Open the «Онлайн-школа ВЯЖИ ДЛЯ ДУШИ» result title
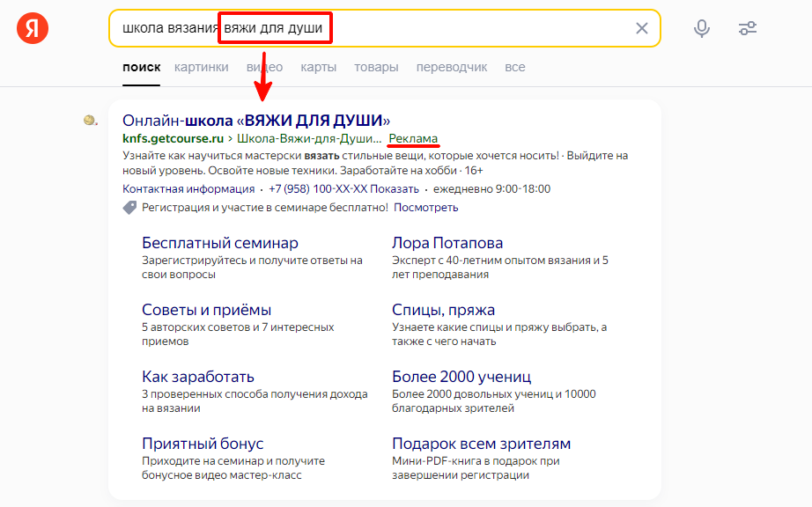812x507 pixels. coord(256,120)
